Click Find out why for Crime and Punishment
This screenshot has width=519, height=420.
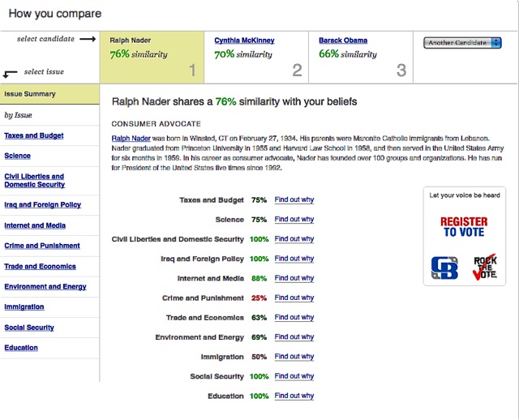(x=294, y=298)
